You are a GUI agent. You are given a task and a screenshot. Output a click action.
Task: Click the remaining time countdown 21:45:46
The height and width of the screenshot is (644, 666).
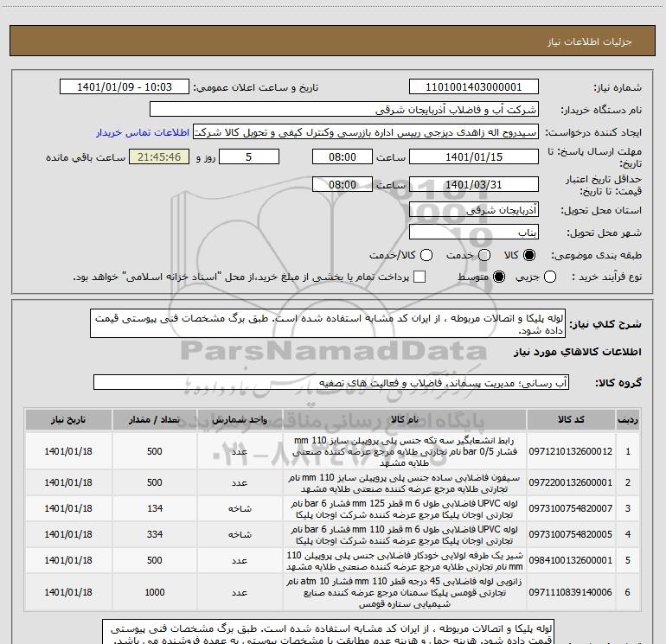click(x=159, y=157)
